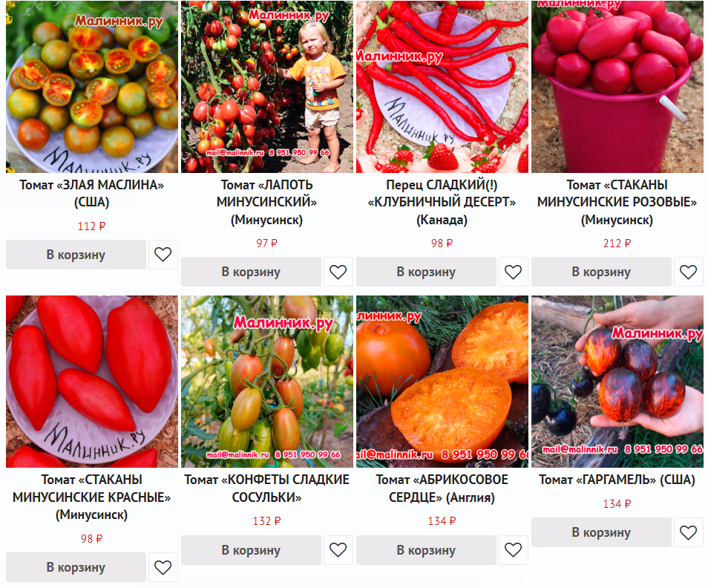Add ЗЛАЯ МАСЛИНА to cart
The height and width of the screenshot is (588, 708).
pos(76,255)
